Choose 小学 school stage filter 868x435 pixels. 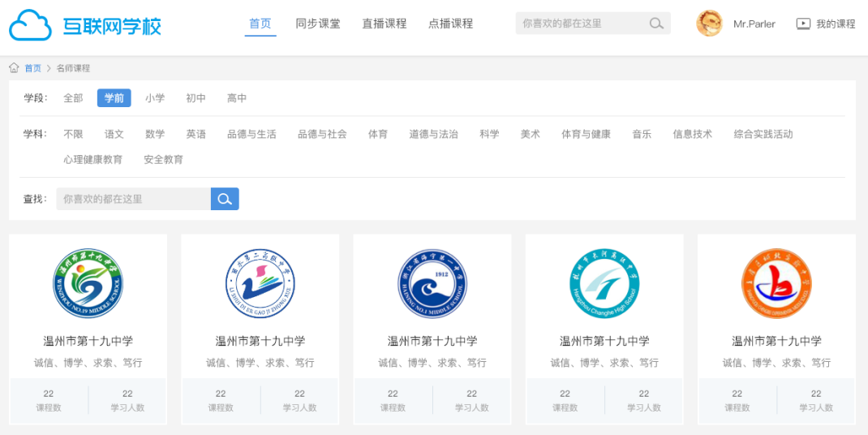155,98
